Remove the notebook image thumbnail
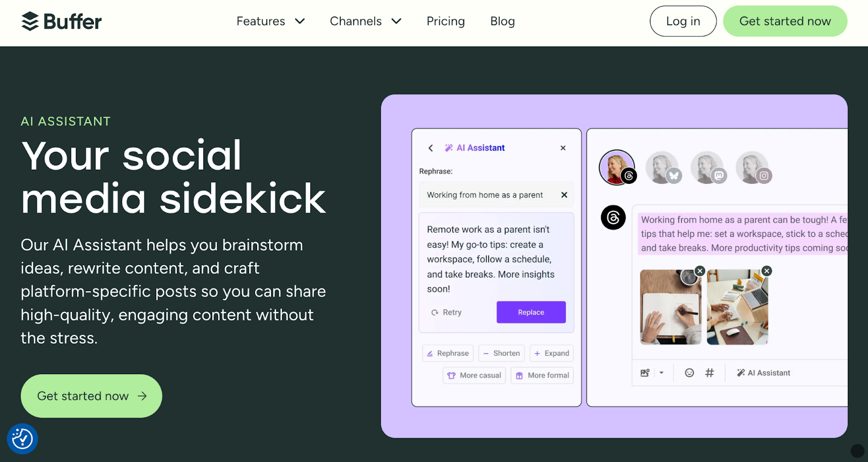The height and width of the screenshot is (462, 868). [700, 271]
